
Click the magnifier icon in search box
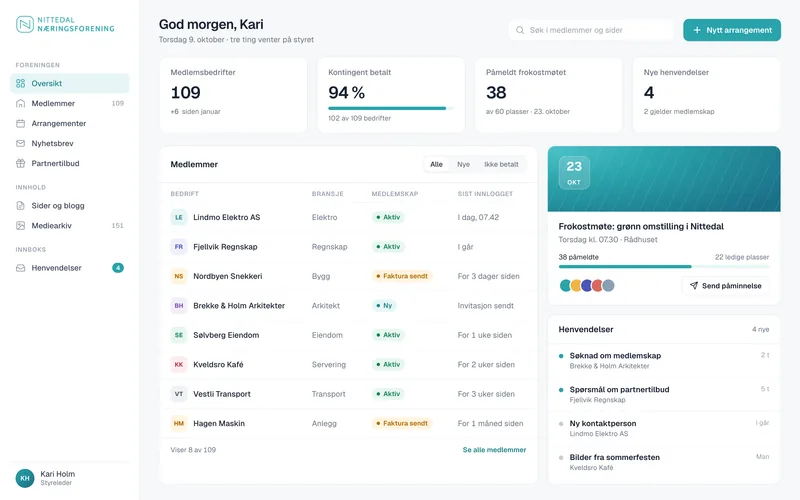click(x=520, y=30)
